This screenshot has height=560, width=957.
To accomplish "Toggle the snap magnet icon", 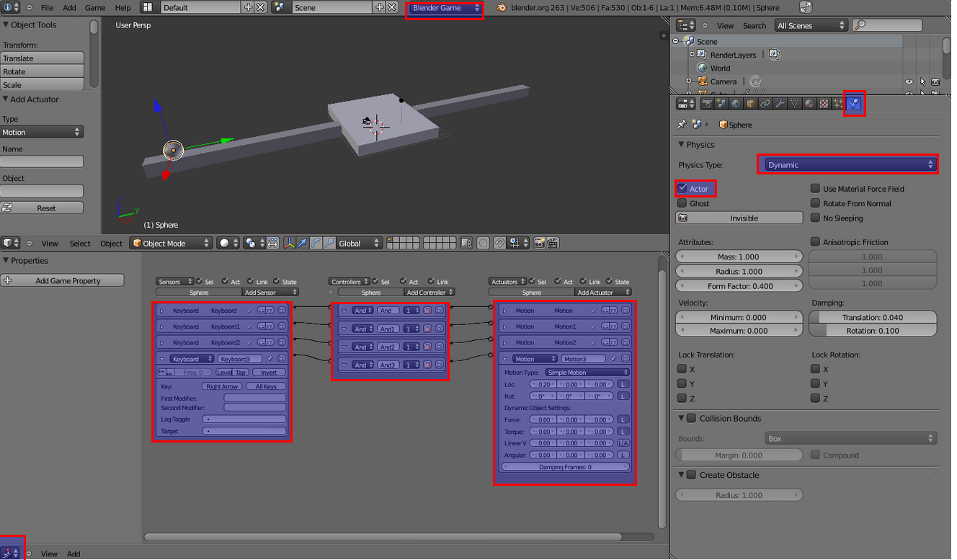I will click(499, 243).
